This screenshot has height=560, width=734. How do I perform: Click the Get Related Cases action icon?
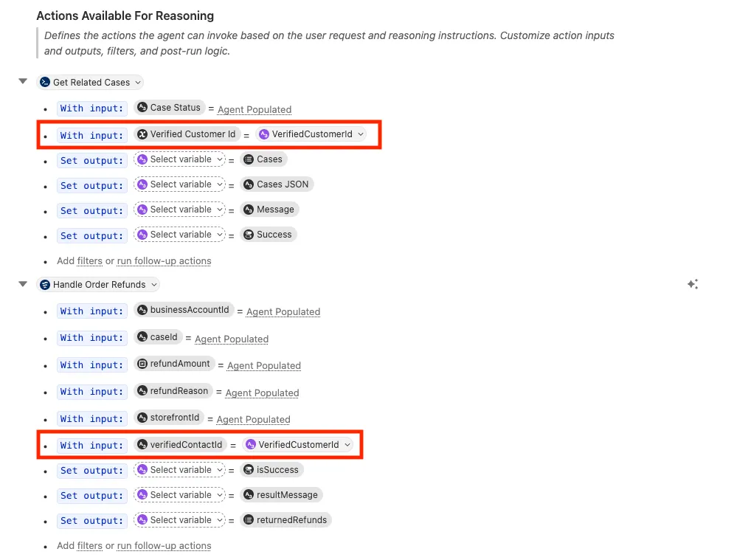click(45, 83)
